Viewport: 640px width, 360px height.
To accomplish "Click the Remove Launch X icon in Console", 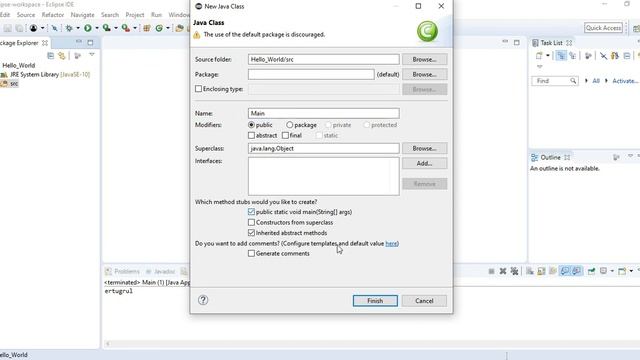I will click(503, 271).
